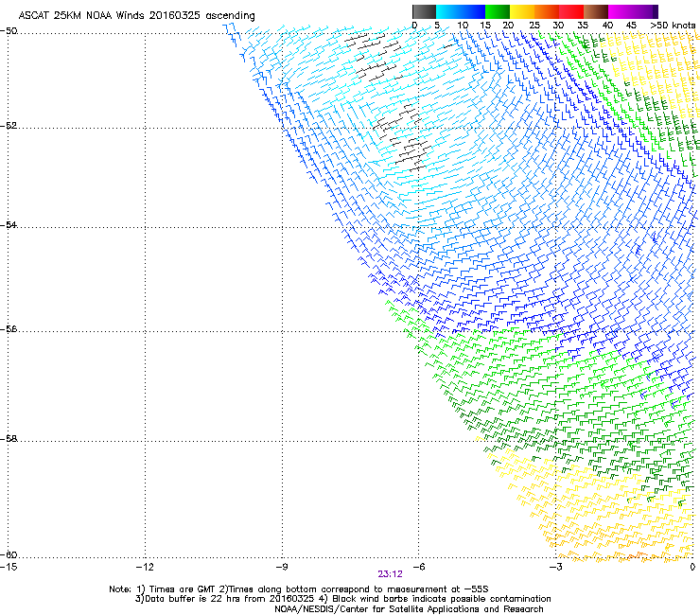Click the brown 35–40 knots legend segment
Viewport: 700px width, 615px height.
point(596,11)
